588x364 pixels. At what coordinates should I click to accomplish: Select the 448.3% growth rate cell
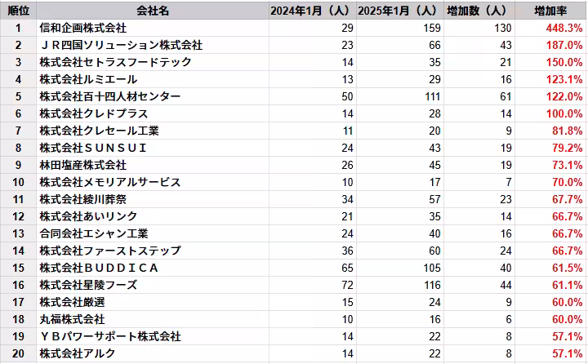coord(550,28)
